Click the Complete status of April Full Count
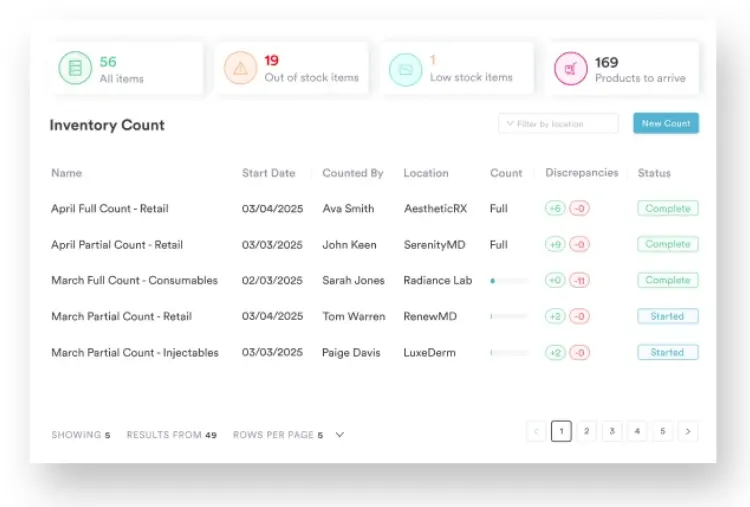Screen dimensions: 750x507 [x=668, y=208]
